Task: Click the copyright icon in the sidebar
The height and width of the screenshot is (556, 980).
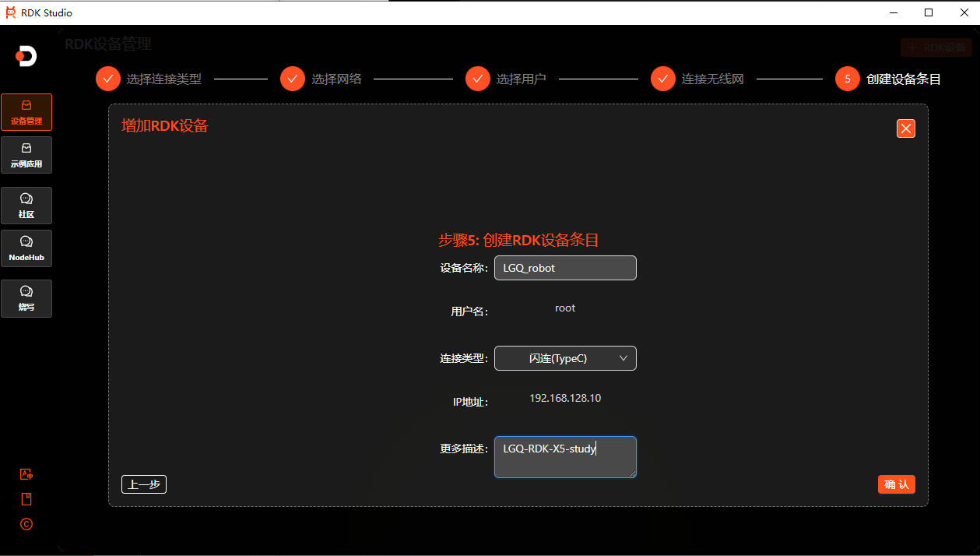Action: [x=26, y=524]
